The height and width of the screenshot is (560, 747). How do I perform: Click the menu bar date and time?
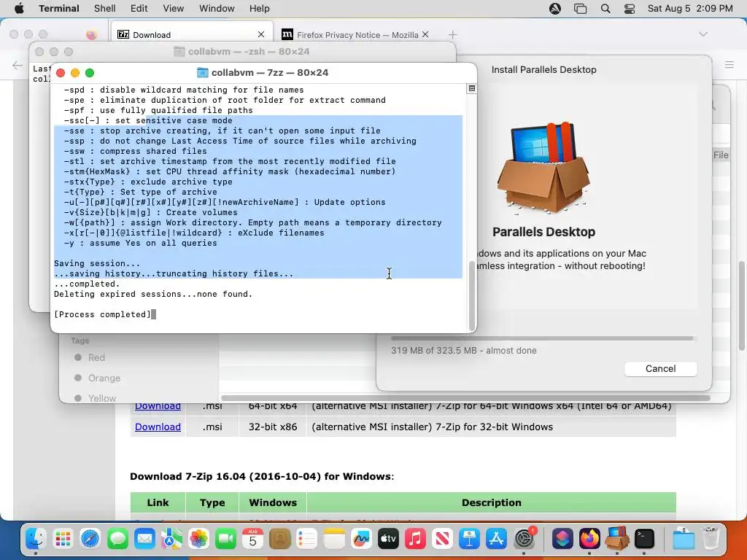690,9
